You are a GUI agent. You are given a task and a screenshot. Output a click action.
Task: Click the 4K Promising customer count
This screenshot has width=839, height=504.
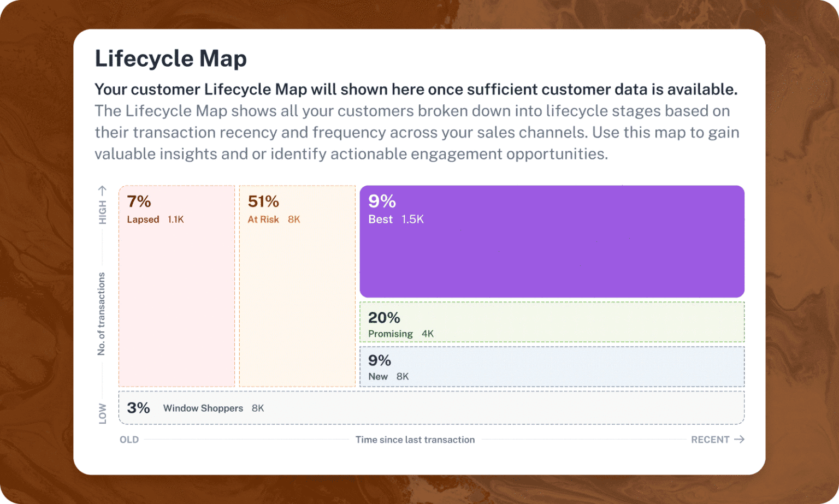(428, 334)
